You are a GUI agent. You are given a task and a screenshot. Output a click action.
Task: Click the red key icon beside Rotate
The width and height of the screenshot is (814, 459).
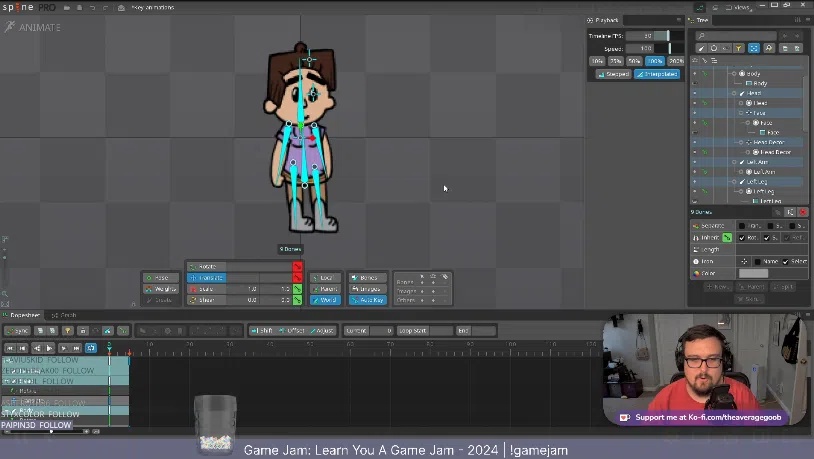point(297,267)
